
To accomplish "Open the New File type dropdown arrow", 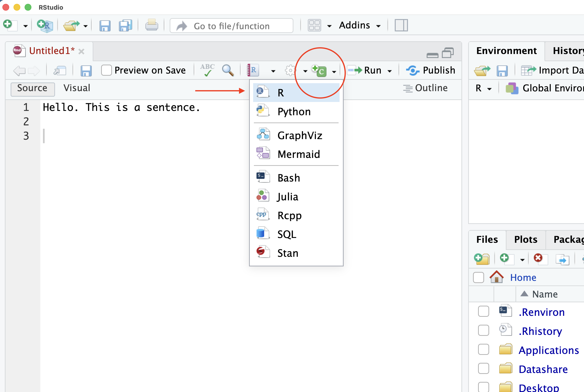I will click(26, 26).
